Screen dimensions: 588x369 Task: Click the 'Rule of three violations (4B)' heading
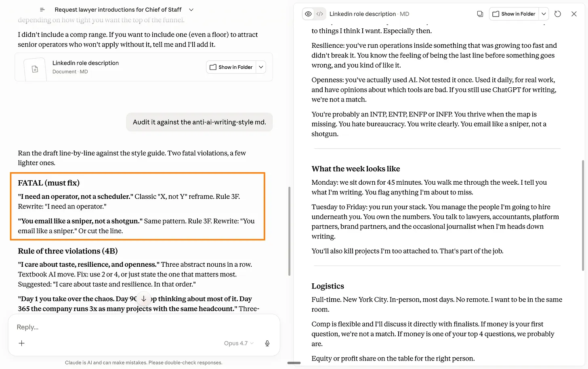pos(68,251)
